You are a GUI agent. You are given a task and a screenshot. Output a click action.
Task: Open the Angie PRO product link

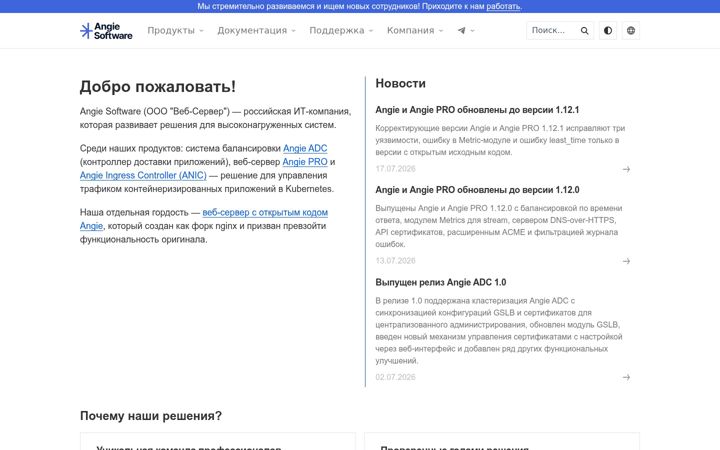[x=305, y=162]
